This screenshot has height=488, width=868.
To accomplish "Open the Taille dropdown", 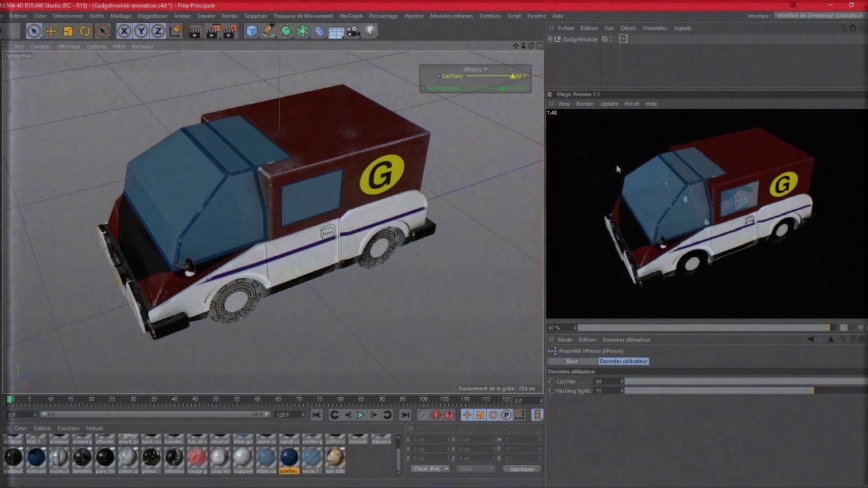I will click(x=475, y=468).
